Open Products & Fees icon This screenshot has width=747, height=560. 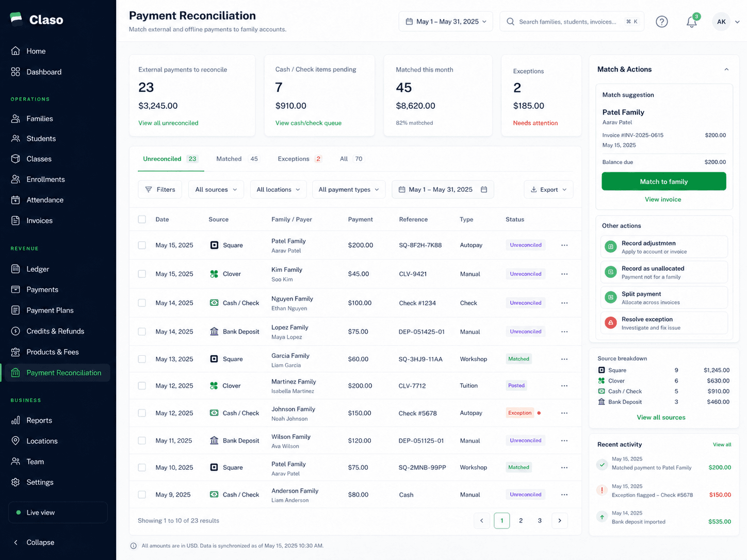pyautogui.click(x=15, y=352)
